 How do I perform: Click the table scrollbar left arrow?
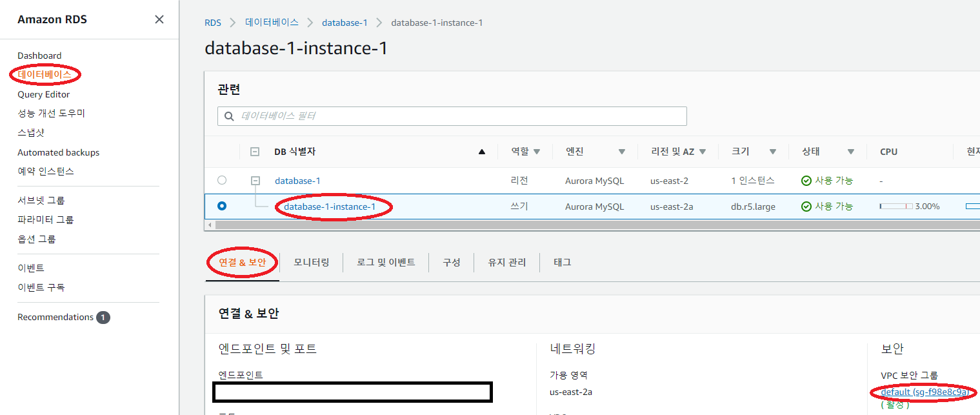point(208,225)
